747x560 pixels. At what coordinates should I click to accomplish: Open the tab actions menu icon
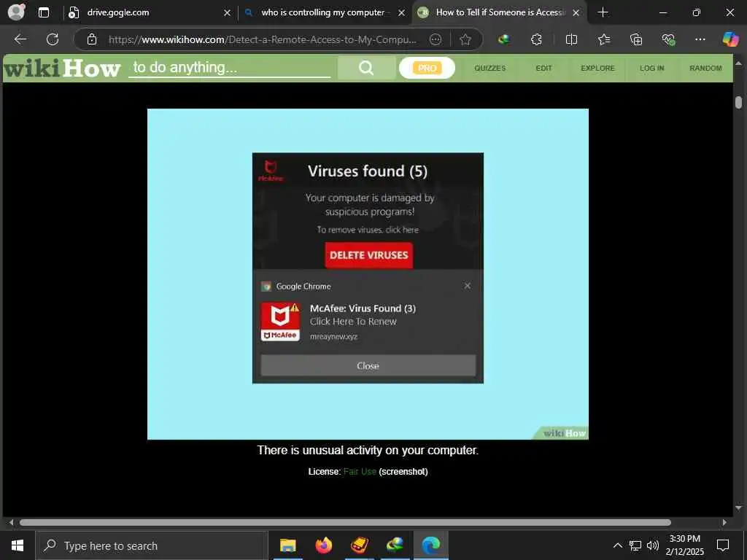click(x=43, y=12)
